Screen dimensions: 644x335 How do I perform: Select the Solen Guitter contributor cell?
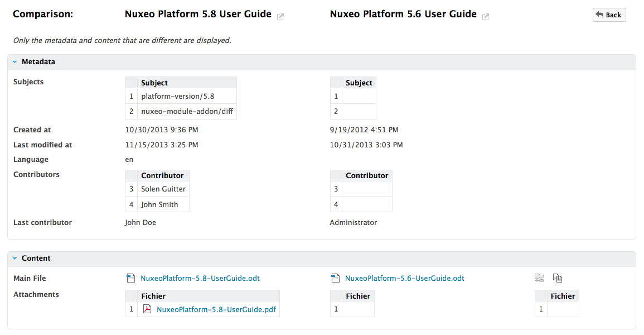coord(163,189)
